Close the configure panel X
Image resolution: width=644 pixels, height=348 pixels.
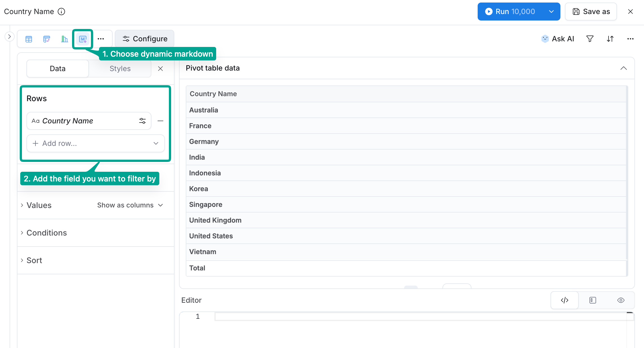[x=160, y=69]
